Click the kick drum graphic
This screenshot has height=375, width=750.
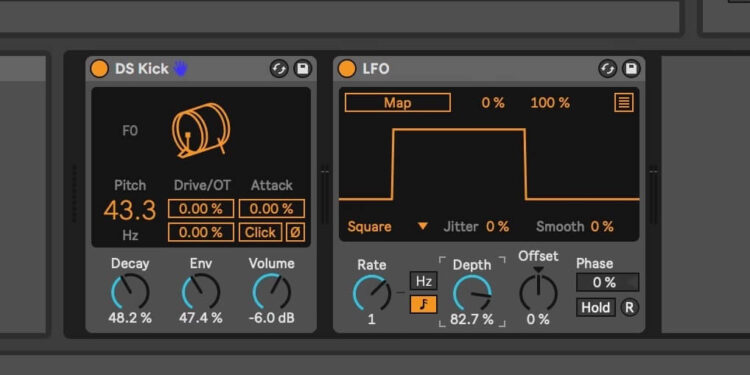click(x=201, y=130)
